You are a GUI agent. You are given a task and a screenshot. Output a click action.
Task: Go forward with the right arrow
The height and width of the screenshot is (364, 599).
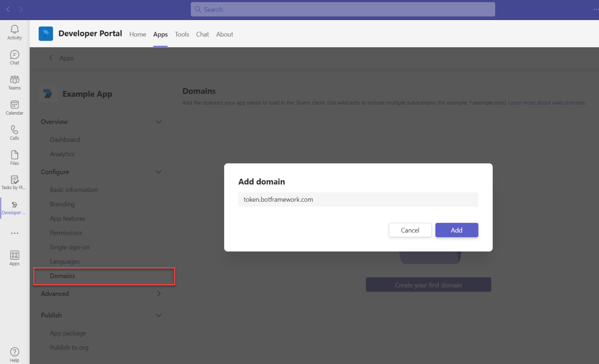(21, 9)
